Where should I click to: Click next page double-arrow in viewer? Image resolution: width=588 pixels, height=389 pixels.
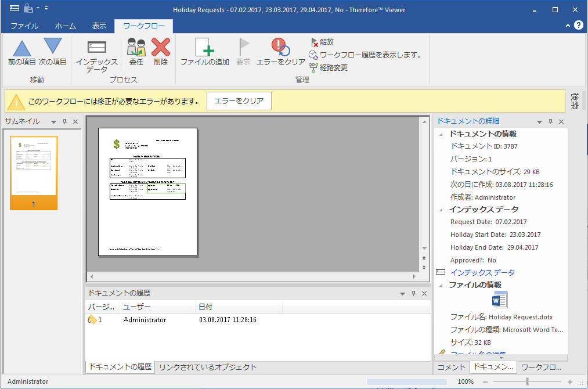pyautogui.click(x=424, y=268)
